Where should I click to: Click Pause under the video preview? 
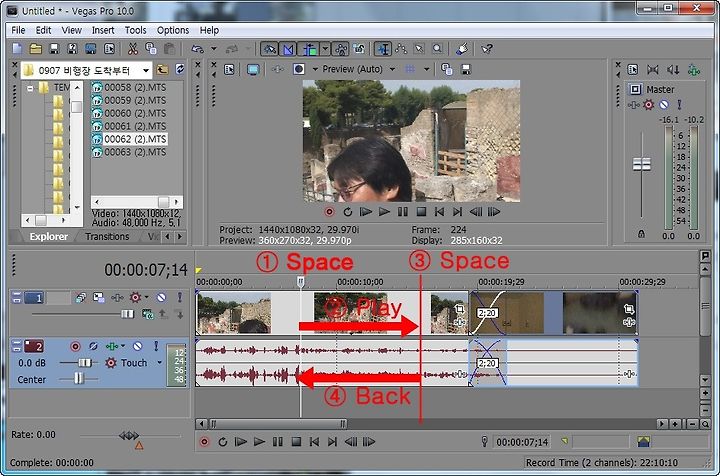tap(403, 212)
